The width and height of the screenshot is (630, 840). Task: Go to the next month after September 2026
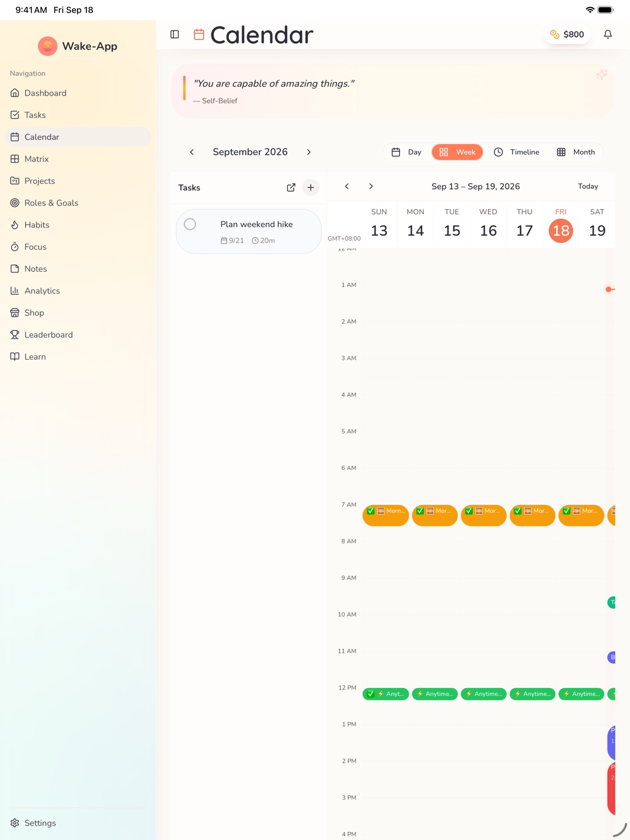click(309, 152)
